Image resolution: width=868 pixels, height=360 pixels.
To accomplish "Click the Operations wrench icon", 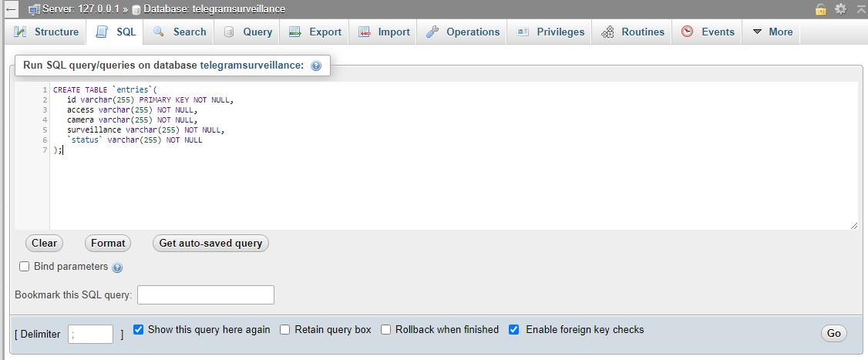I will (432, 32).
